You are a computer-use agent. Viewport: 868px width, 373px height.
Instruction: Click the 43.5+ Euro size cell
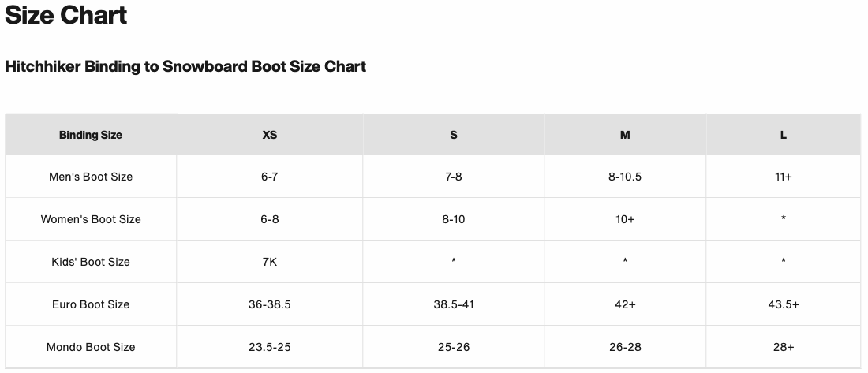pyautogui.click(x=784, y=304)
